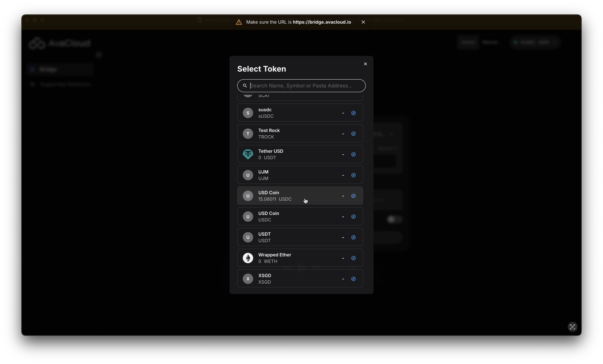Click the search magnifier icon
Image resolution: width=603 pixels, height=364 pixels.
tap(245, 86)
